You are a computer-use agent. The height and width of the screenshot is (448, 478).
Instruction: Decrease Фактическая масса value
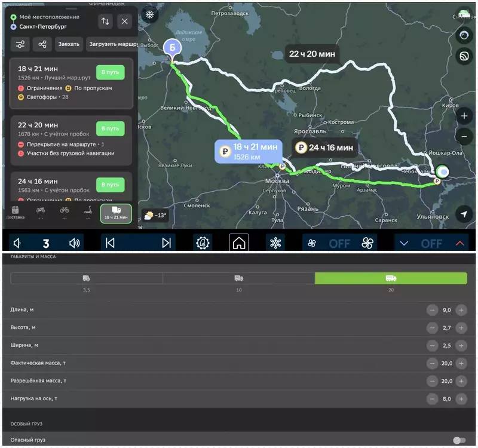click(x=432, y=363)
